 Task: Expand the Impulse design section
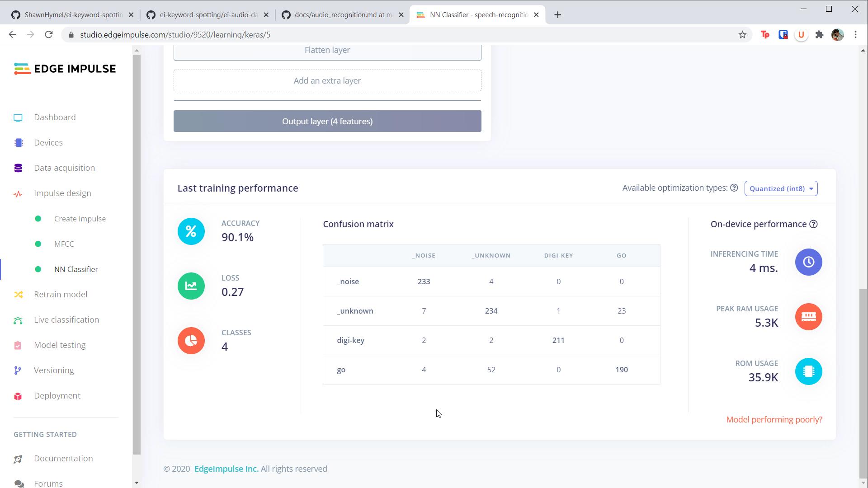[x=62, y=193]
